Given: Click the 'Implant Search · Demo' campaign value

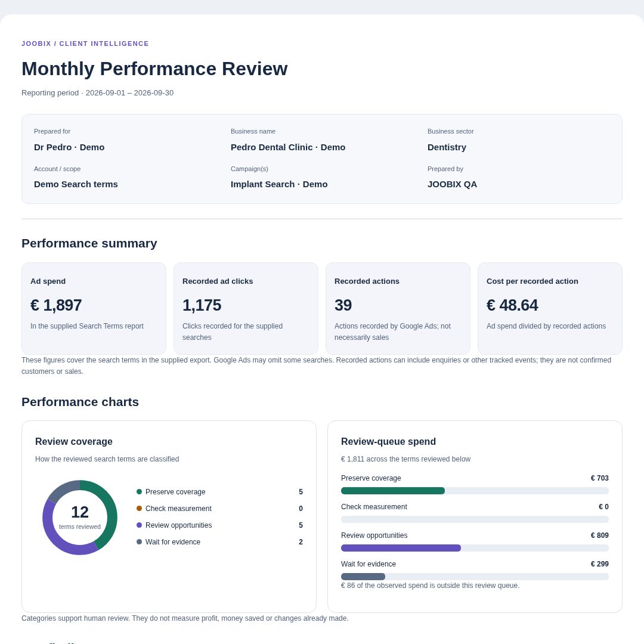Looking at the screenshot, I should pos(279,184).
